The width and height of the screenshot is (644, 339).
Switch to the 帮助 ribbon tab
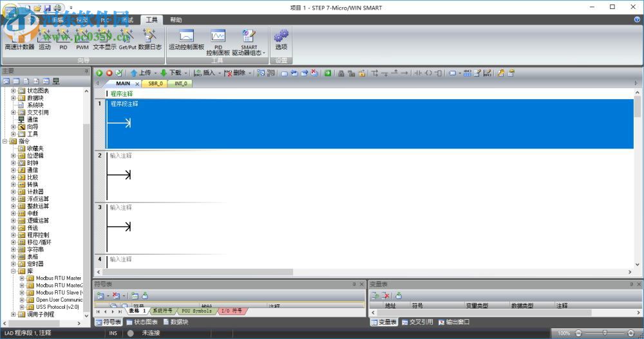coord(176,20)
